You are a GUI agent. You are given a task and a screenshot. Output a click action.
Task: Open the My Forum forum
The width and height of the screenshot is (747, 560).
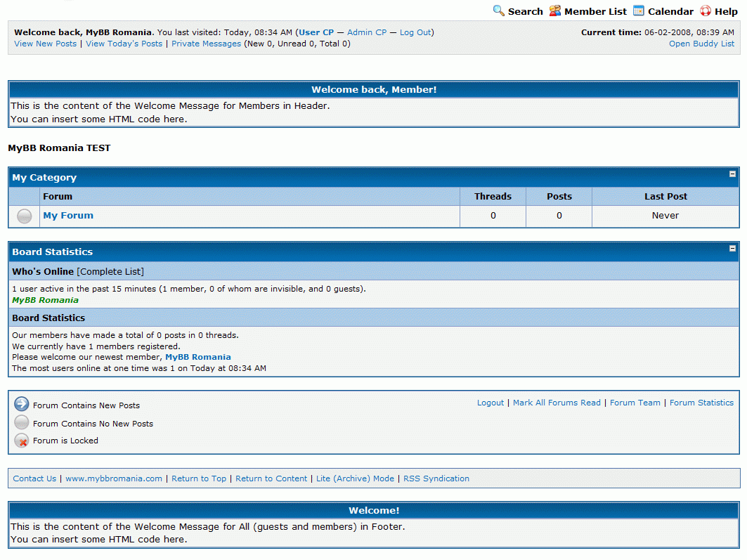click(x=68, y=216)
